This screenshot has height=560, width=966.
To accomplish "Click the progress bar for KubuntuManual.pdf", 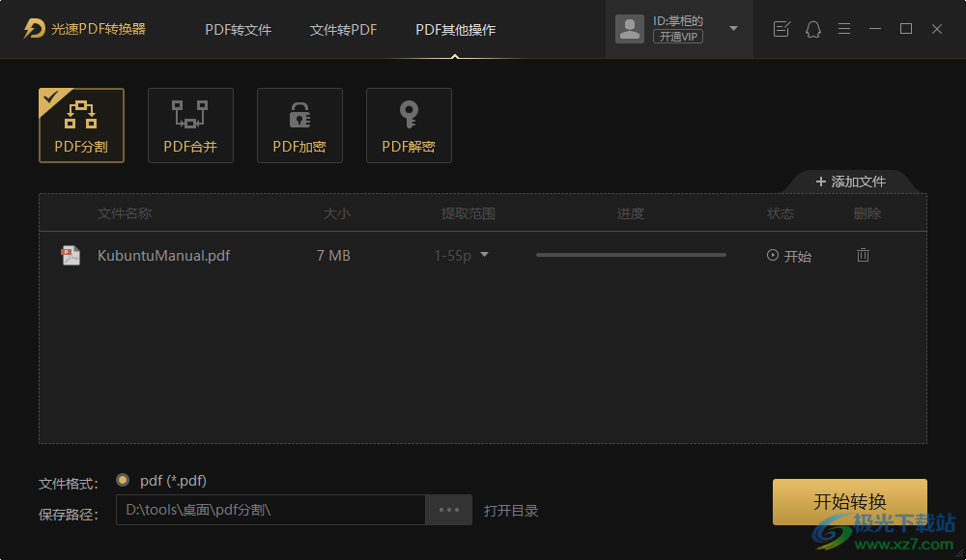I will [x=631, y=255].
